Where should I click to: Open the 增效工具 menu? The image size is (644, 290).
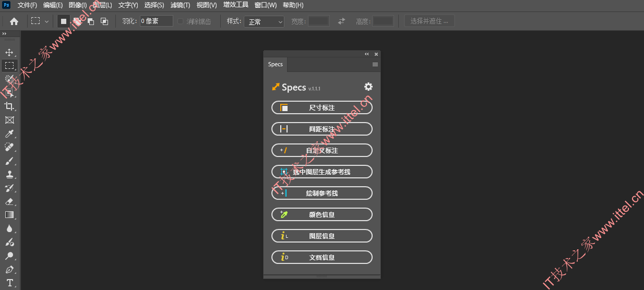click(x=236, y=5)
